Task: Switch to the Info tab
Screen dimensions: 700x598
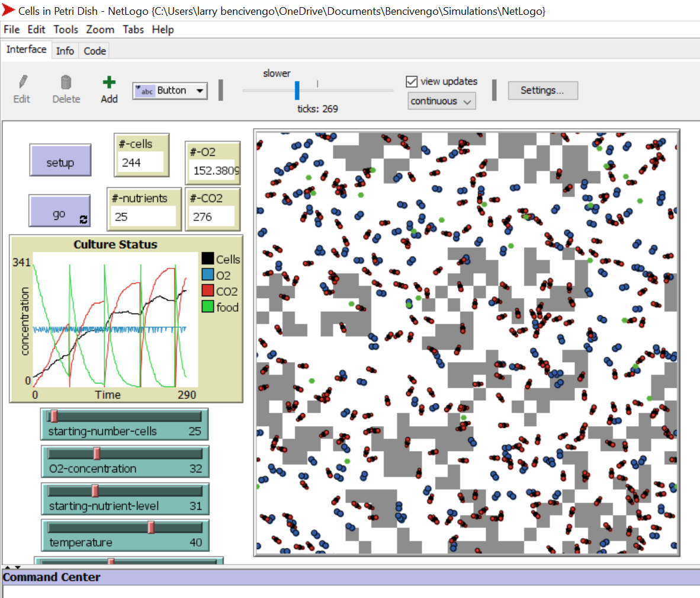Action: 65,50
